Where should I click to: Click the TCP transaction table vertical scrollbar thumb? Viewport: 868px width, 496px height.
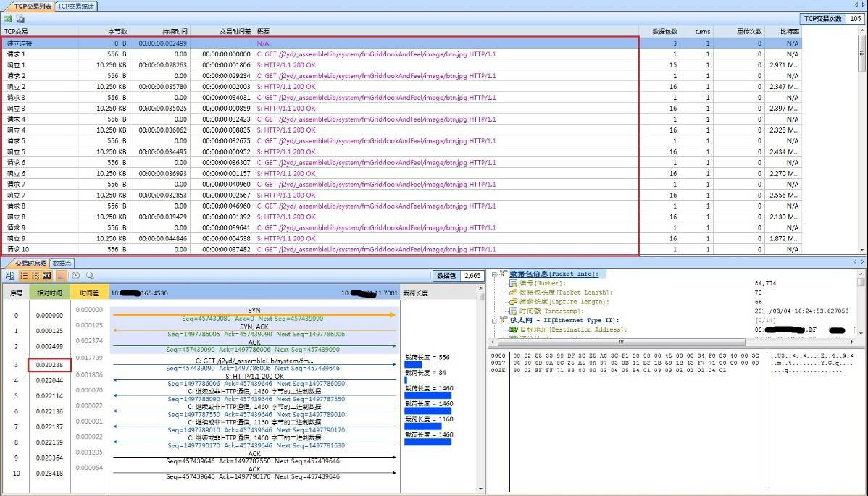[861, 54]
